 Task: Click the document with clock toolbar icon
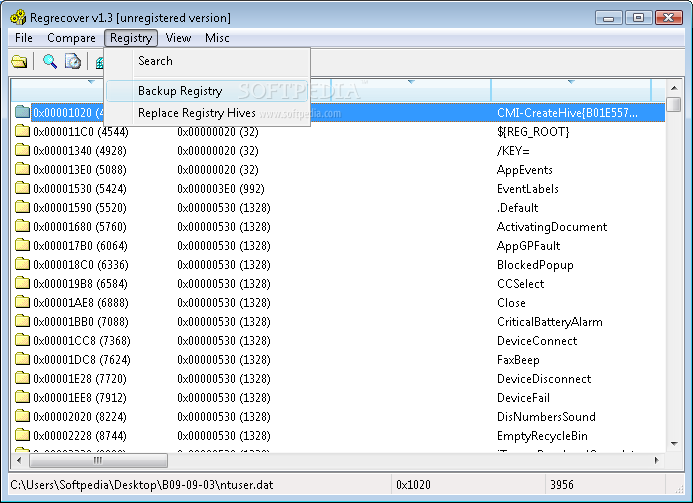[73, 61]
